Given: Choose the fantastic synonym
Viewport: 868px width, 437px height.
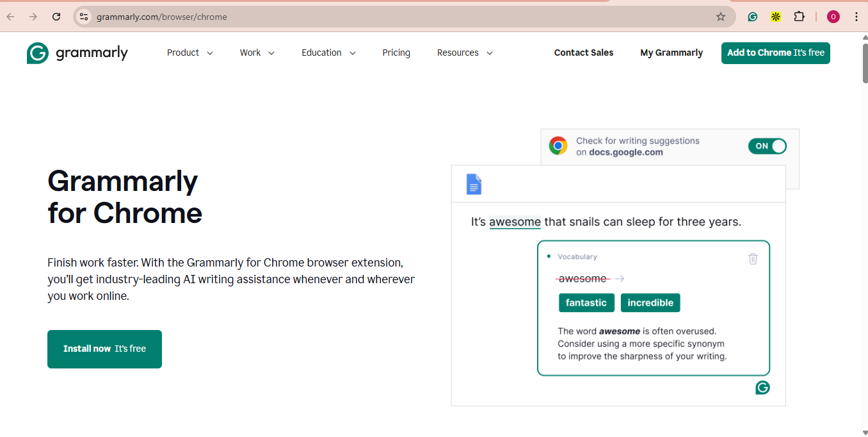Looking at the screenshot, I should [x=586, y=303].
